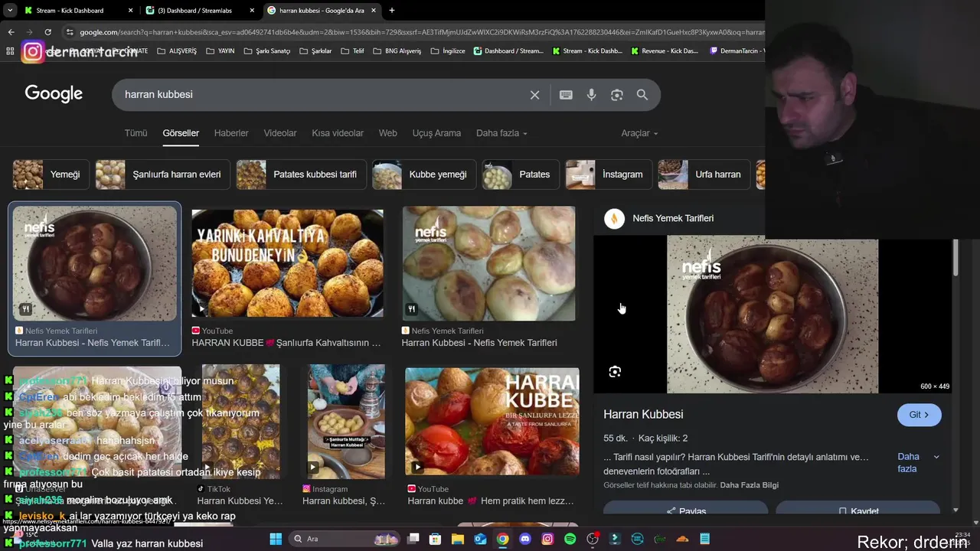Viewport: 980px width, 551px height.
Task: Open Microsoft Store from the taskbar
Action: (436, 539)
